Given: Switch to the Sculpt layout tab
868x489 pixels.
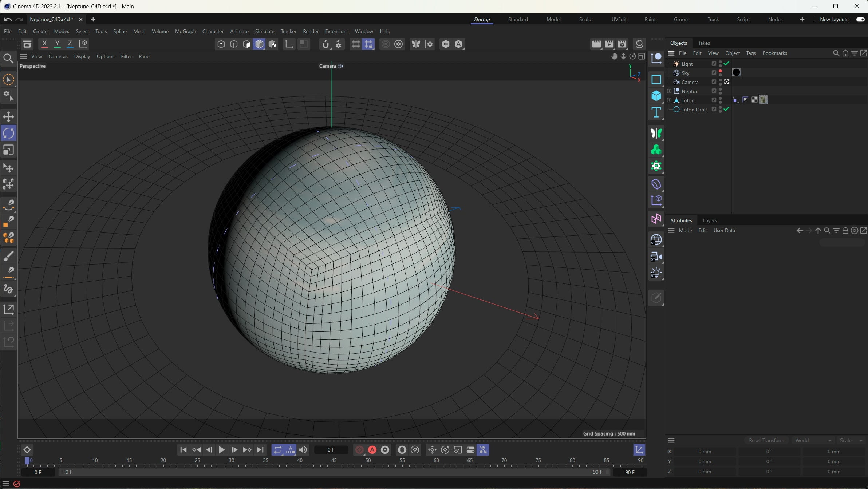Looking at the screenshot, I should [x=586, y=19].
